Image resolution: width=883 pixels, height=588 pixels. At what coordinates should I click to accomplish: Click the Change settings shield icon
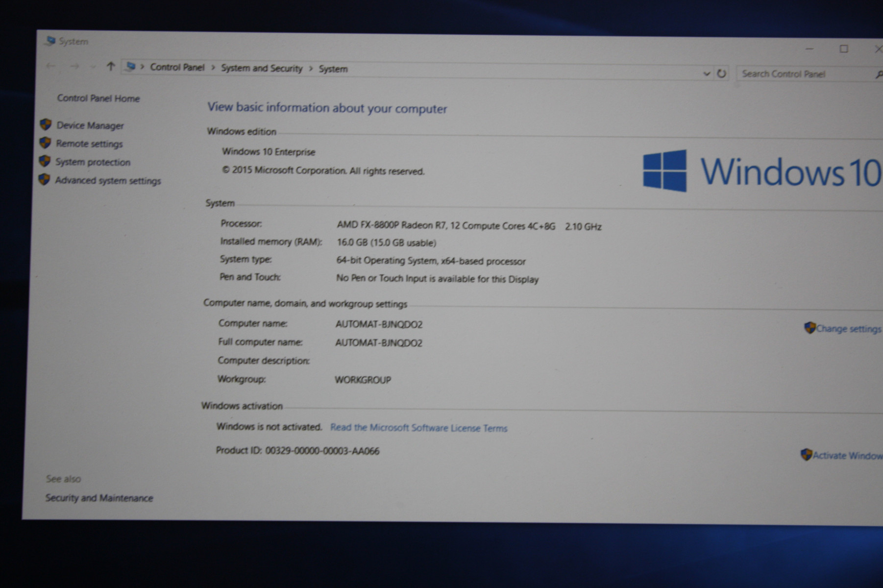[810, 327]
